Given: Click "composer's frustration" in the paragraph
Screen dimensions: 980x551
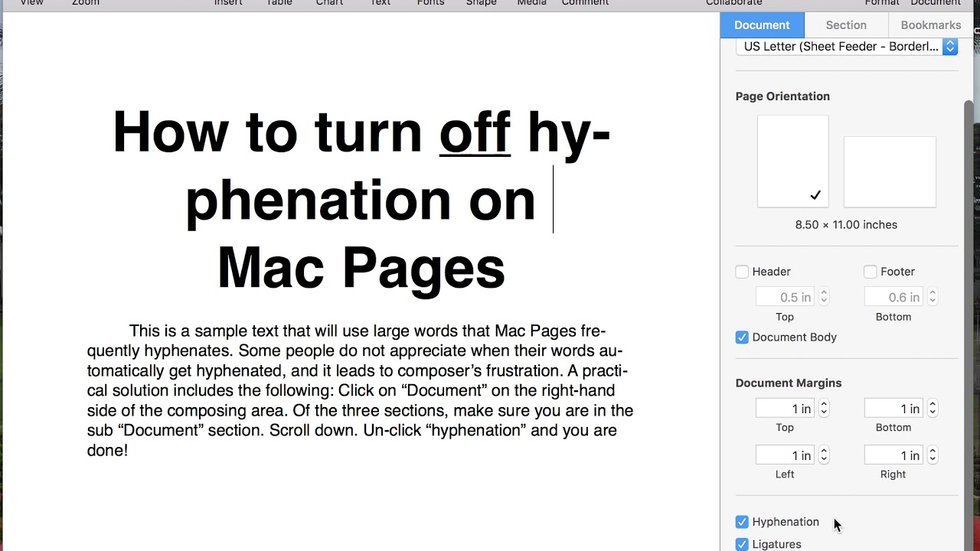Looking at the screenshot, I should [x=479, y=371].
